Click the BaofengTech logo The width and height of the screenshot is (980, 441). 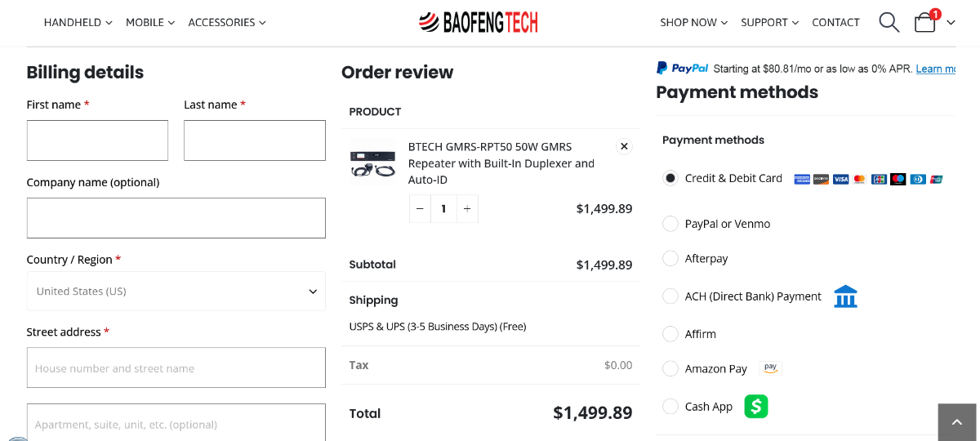[x=479, y=22]
